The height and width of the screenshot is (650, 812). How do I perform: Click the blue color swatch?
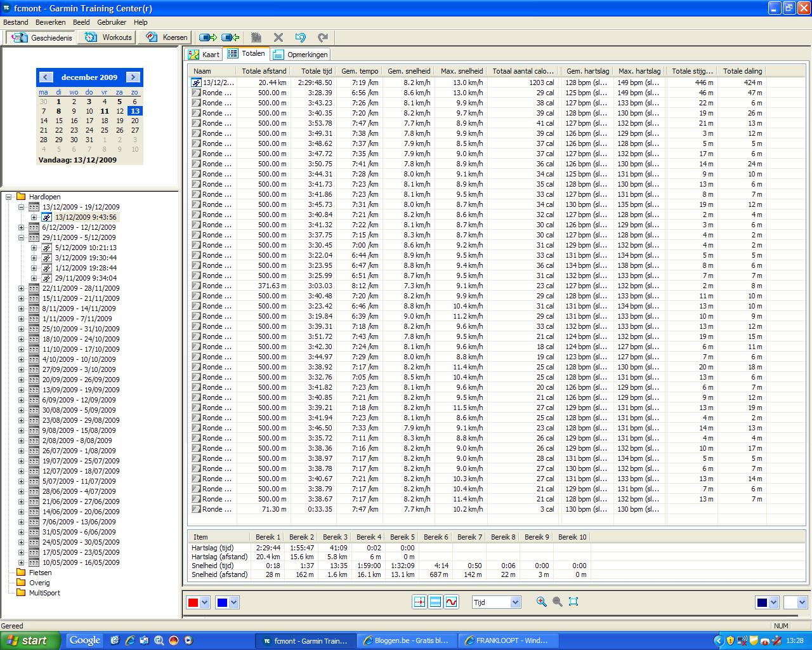tap(222, 602)
